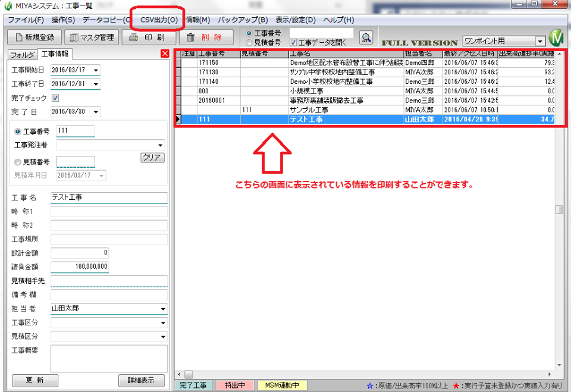571x392 pixels.
Task: Click the 工事場所 input field
Action: [109, 239]
